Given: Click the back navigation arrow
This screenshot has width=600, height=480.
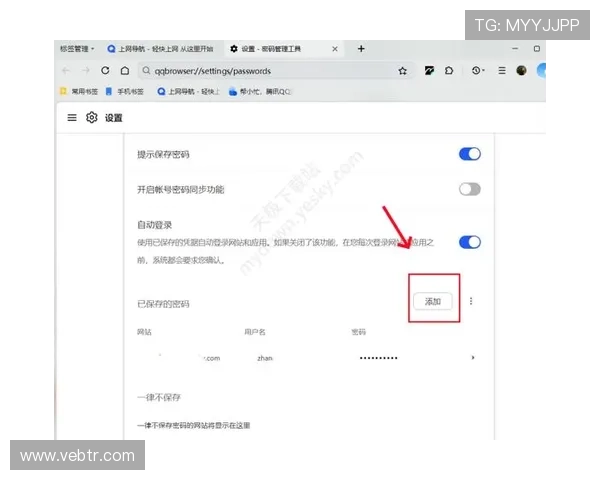Looking at the screenshot, I should [x=66, y=71].
